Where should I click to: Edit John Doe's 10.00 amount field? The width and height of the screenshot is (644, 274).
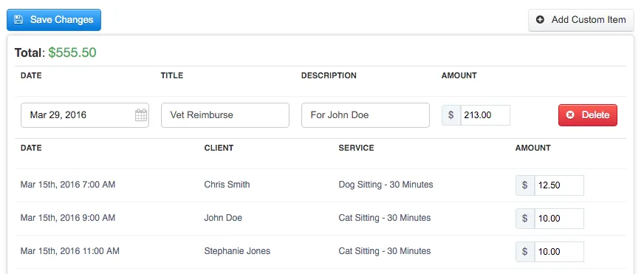(559, 219)
